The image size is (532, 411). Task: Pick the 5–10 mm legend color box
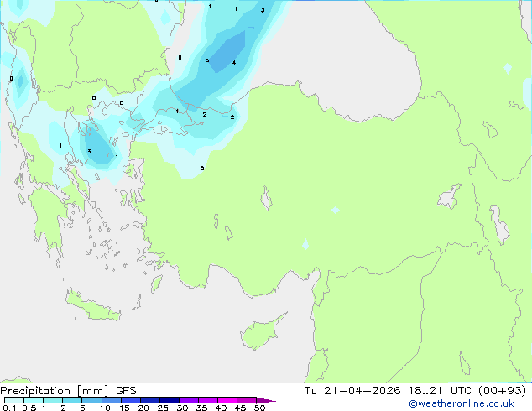pyautogui.click(x=91, y=400)
